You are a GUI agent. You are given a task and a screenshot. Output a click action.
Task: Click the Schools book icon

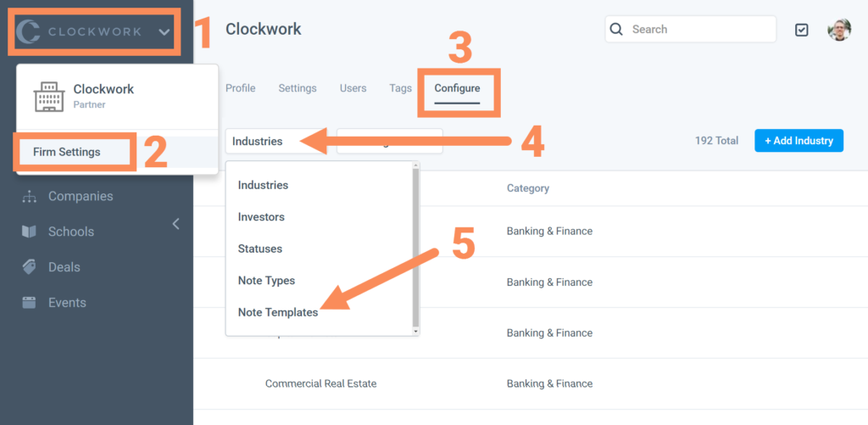coord(30,232)
